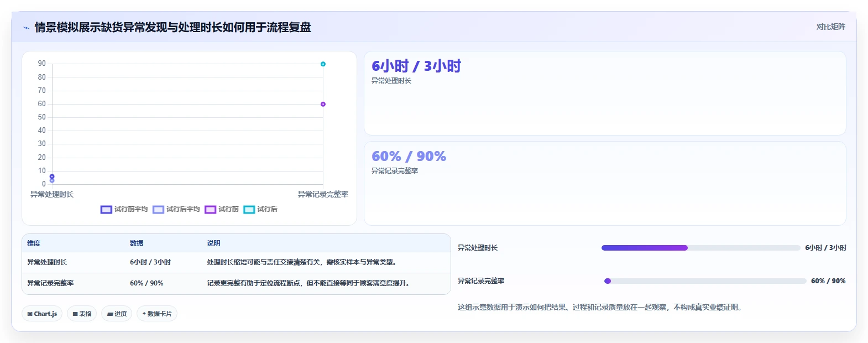This screenshot has width=868, height=343.
Task: Click the 处理时长缩短可能与责任交接清楚有关 description cell
Action: tap(302, 262)
